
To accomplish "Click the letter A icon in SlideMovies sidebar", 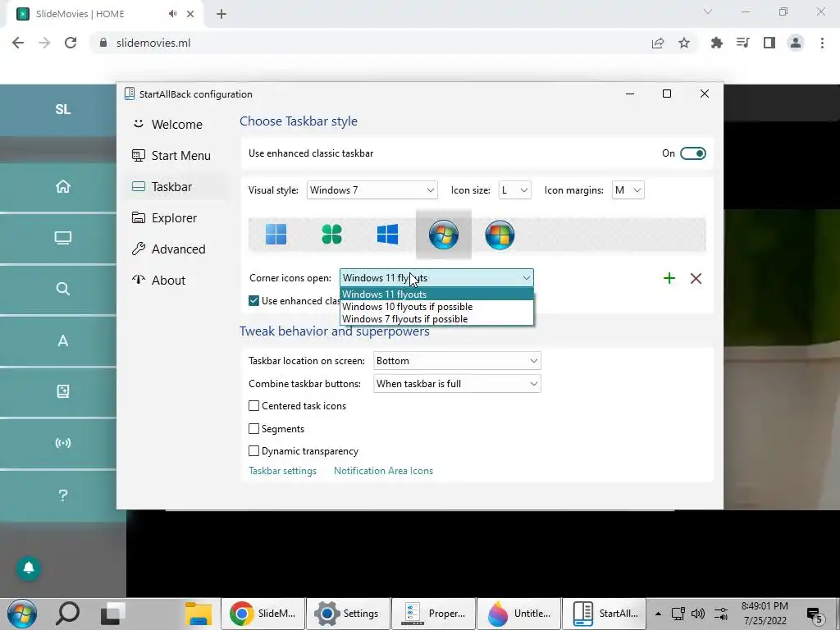I will pyautogui.click(x=62, y=340).
